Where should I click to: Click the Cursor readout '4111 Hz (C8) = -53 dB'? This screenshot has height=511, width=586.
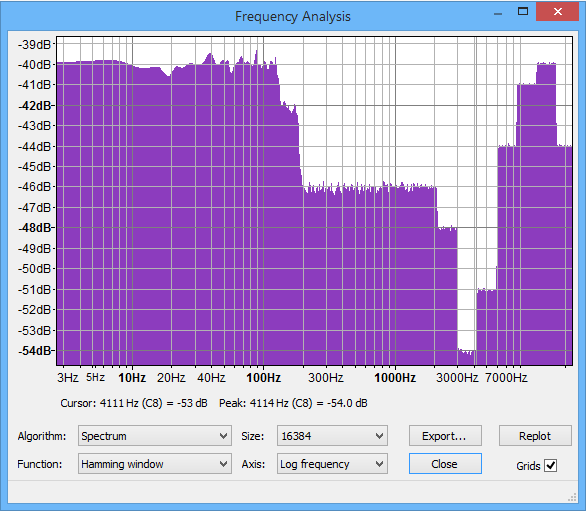tap(153, 403)
